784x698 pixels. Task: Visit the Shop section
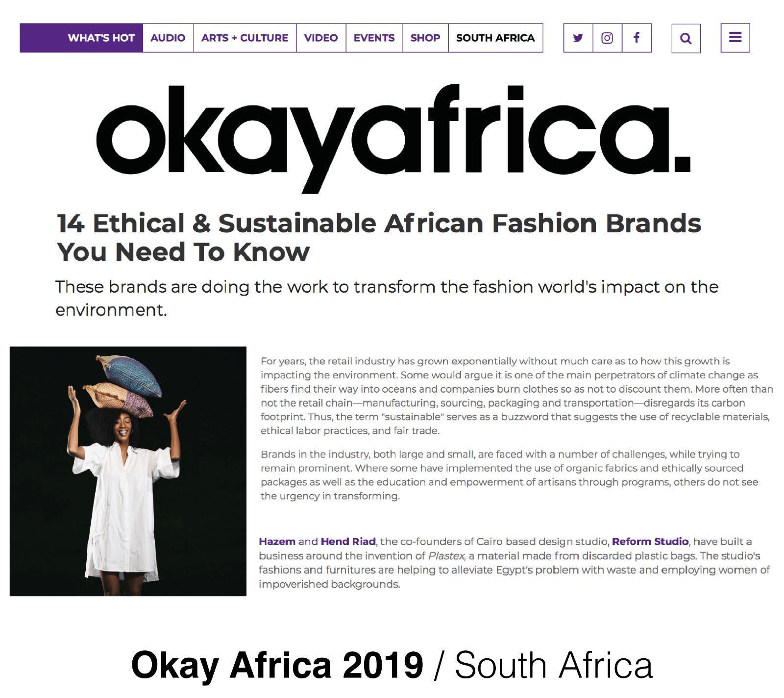pos(425,38)
